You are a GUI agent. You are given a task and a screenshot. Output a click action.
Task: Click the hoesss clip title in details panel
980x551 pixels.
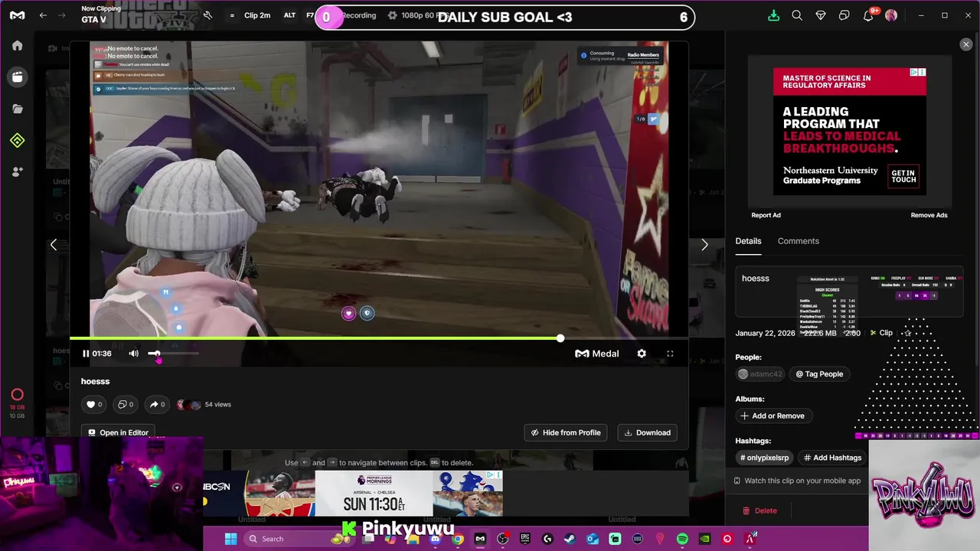755,279
